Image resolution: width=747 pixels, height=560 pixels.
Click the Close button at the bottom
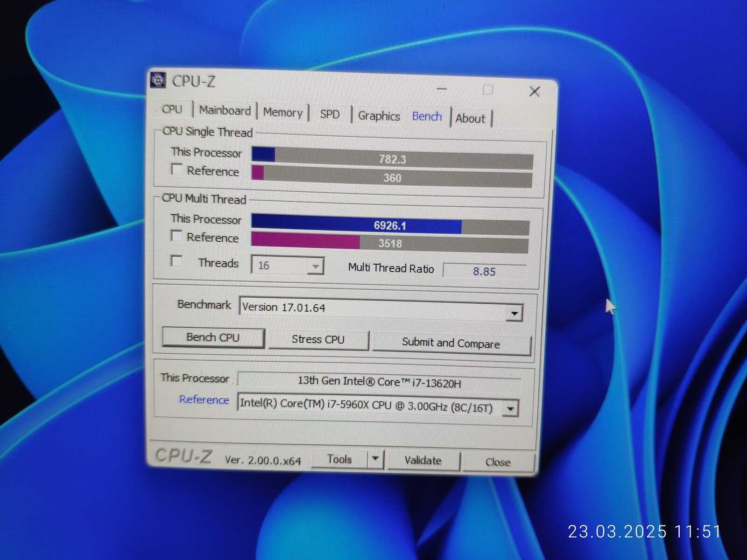498,462
